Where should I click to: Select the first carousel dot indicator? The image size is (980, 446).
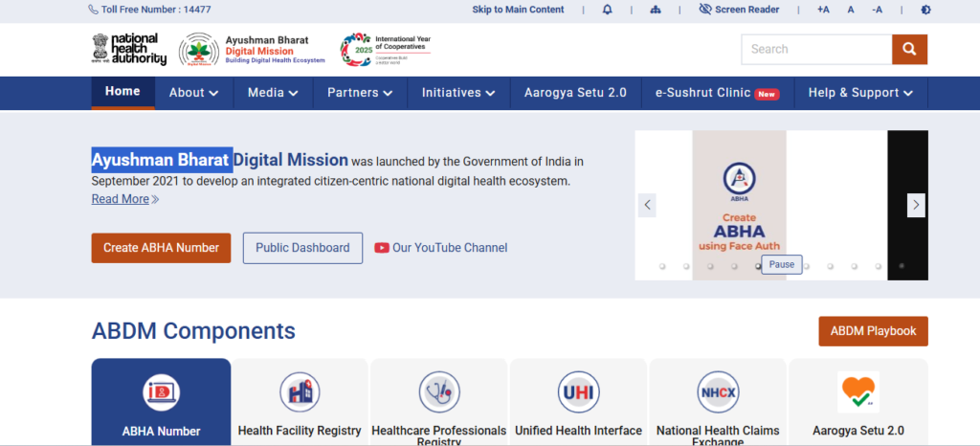(662, 266)
